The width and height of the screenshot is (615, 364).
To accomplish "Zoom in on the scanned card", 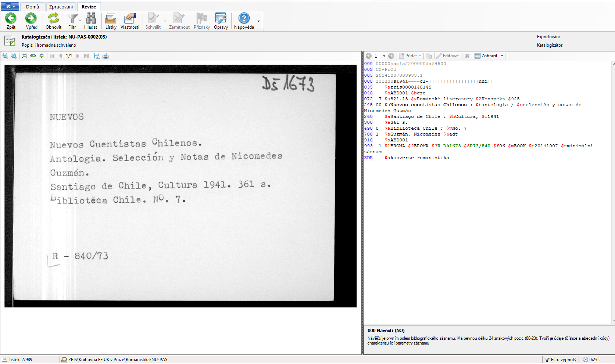I will tap(6, 56).
